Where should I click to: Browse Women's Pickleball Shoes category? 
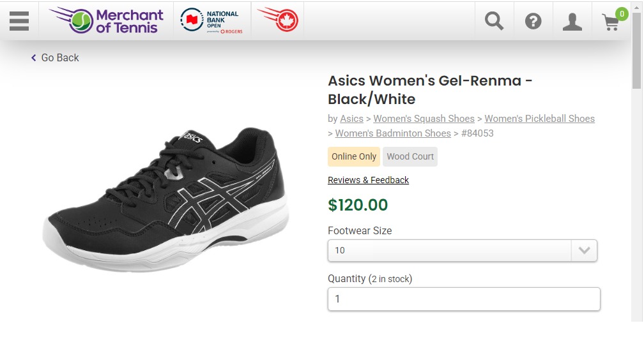click(539, 119)
